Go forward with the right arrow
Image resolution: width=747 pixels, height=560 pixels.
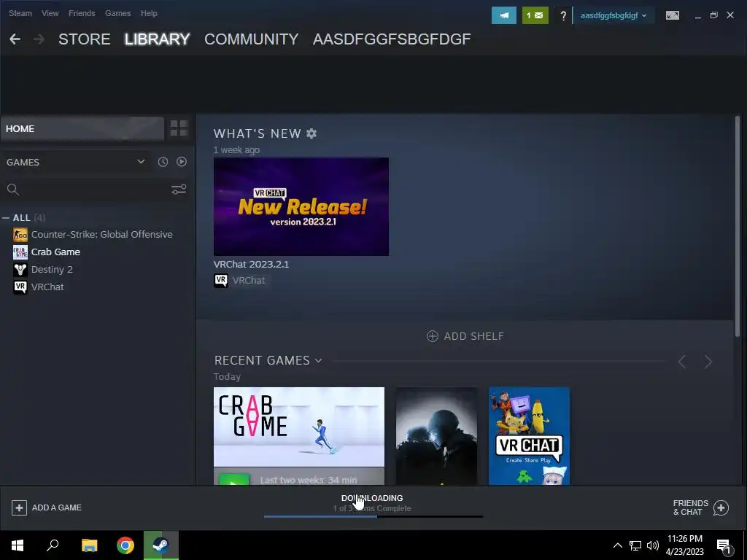coord(39,39)
